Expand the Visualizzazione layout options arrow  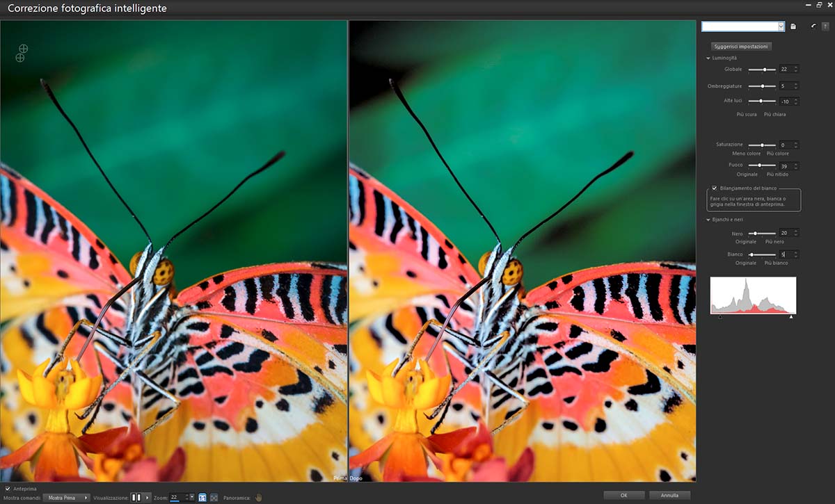tap(148, 498)
